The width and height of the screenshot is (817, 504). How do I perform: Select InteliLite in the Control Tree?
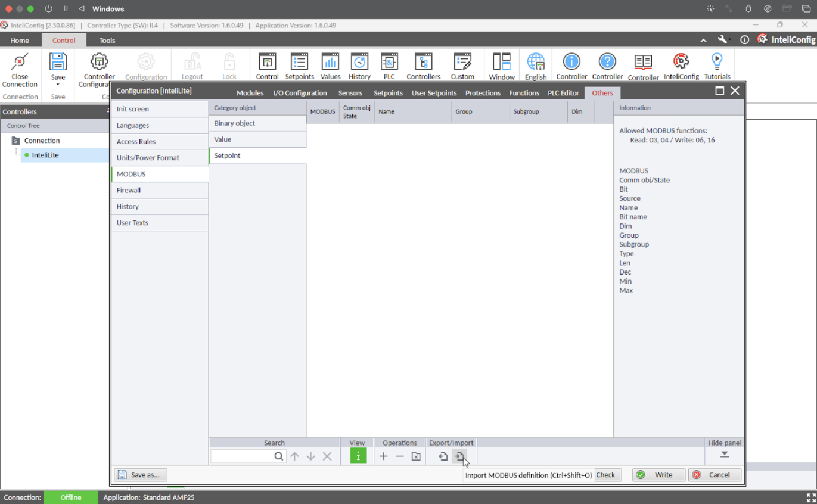45,155
